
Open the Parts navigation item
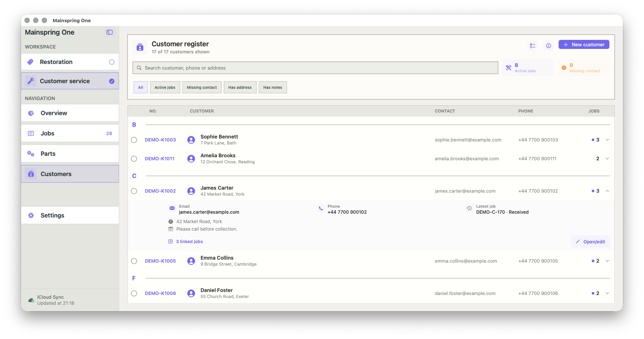coord(70,154)
